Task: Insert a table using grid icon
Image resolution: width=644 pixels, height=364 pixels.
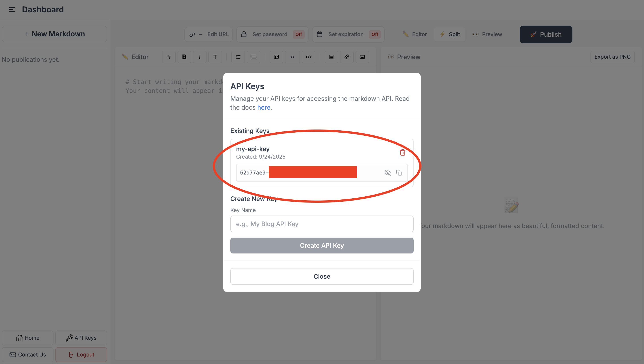Action: coord(331,57)
